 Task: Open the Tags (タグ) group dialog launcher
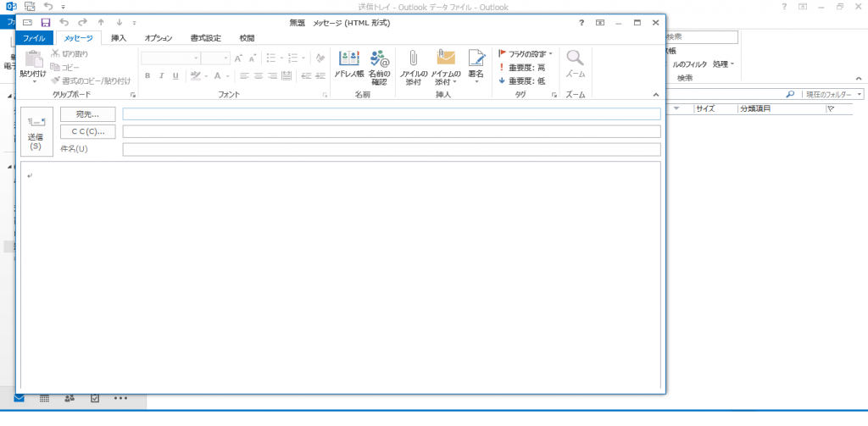click(554, 95)
